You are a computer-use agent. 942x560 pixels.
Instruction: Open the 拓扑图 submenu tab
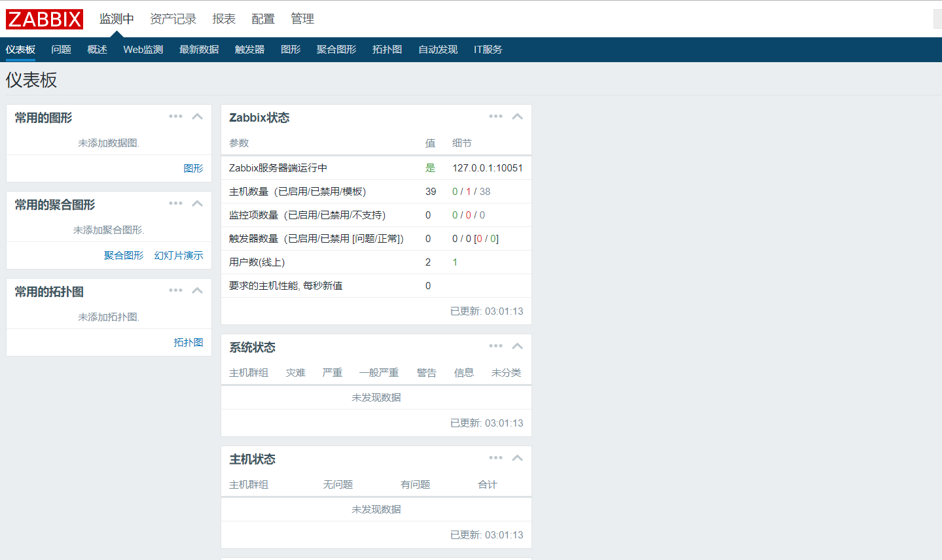(x=387, y=50)
